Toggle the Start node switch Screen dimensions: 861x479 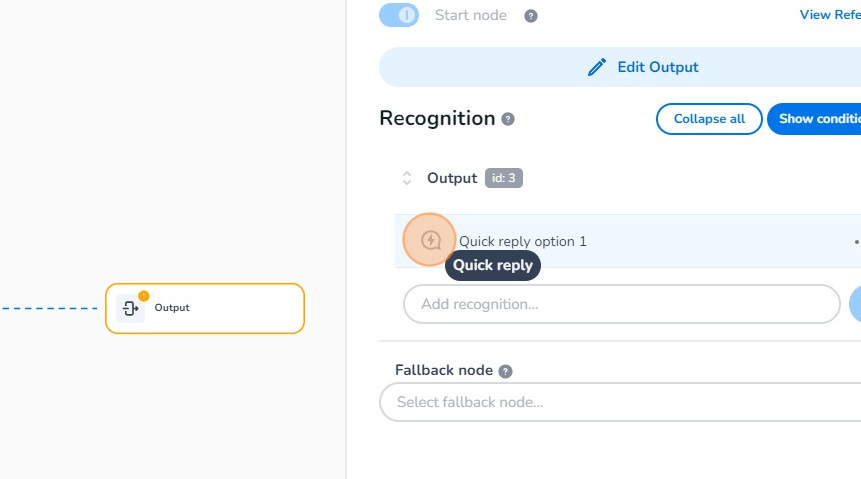coord(399,15)
